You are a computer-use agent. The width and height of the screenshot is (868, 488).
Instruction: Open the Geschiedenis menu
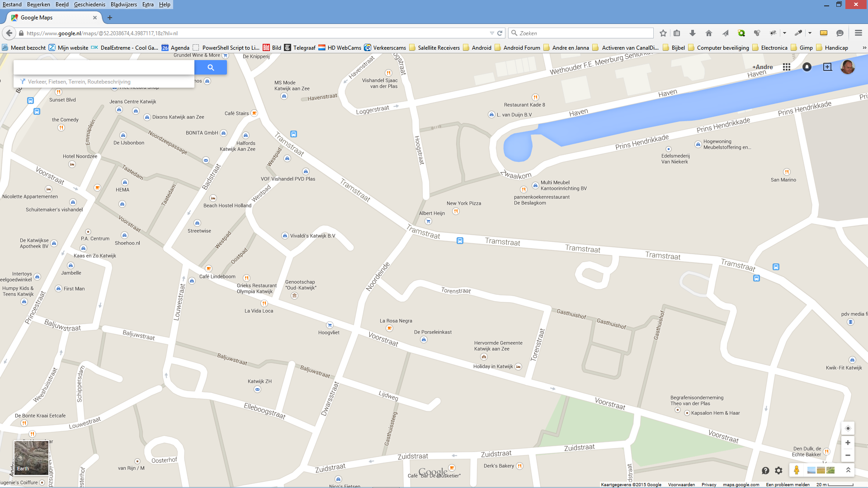90,5
